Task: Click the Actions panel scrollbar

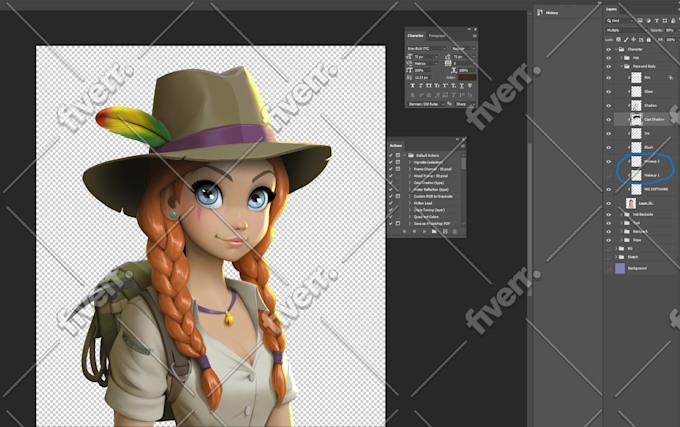Action: coord(464,163)
